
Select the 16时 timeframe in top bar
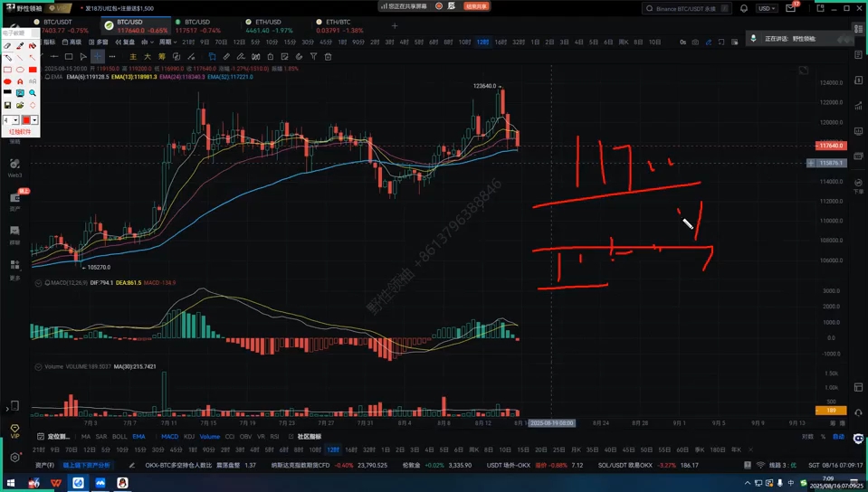pyautogui.click(x=501, y=43)
